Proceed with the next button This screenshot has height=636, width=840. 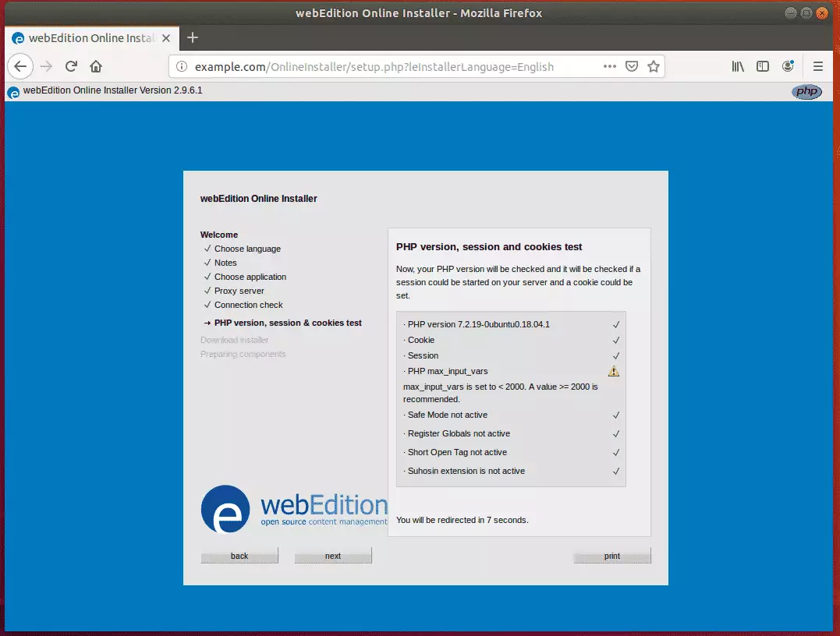pos(333,556)
